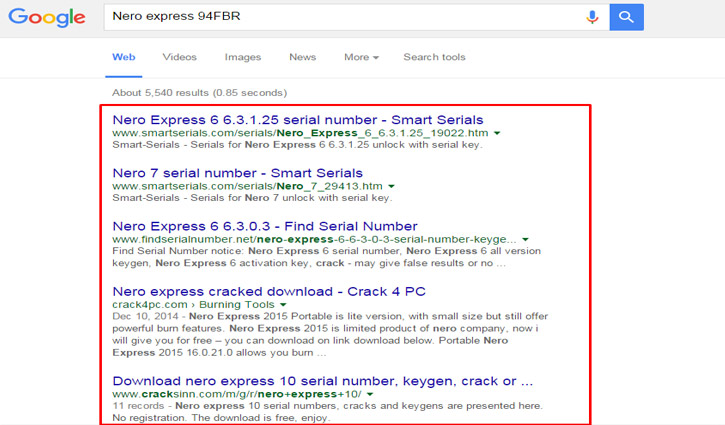Expand arrow beside cracksinn.com URL
725x425 pixels.
click(x=369, y=395)
